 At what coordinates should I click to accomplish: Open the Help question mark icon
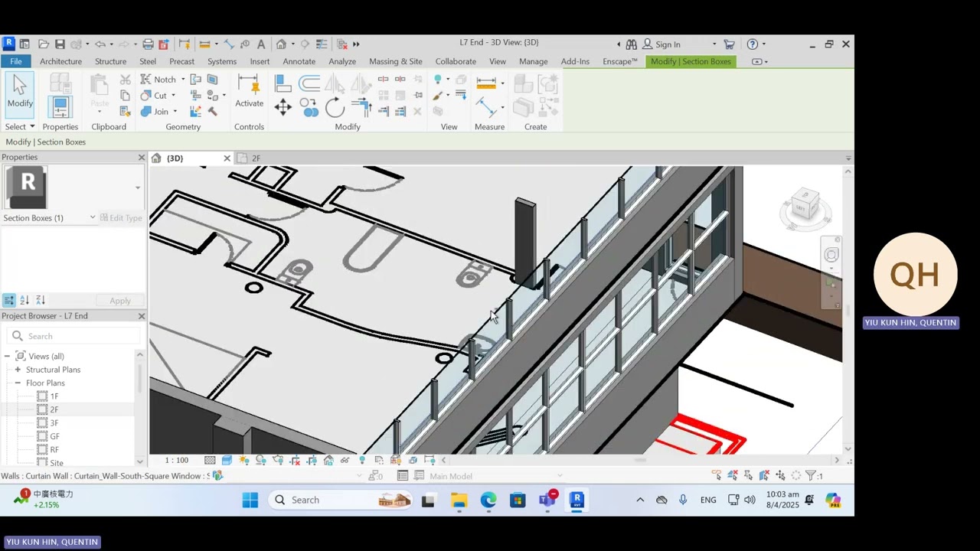[753, 44]
